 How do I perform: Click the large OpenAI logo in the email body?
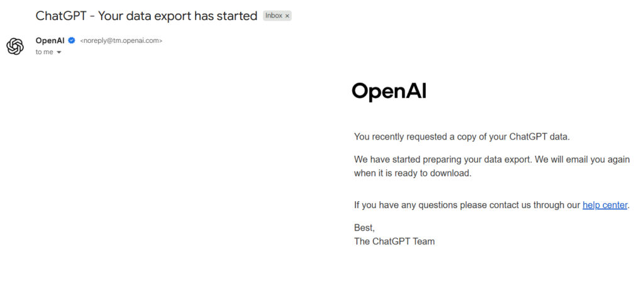point(389,91)
